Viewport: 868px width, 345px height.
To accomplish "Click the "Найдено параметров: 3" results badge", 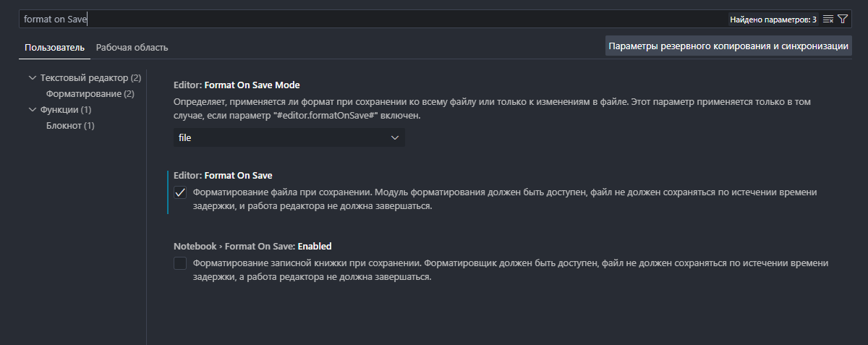I will [x=773, y=19].
